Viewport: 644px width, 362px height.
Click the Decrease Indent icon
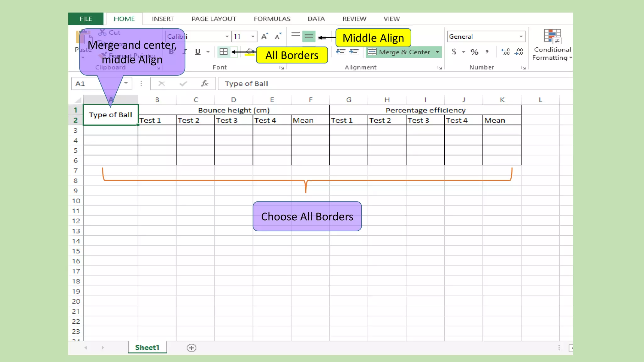click(x=341, y=52)
